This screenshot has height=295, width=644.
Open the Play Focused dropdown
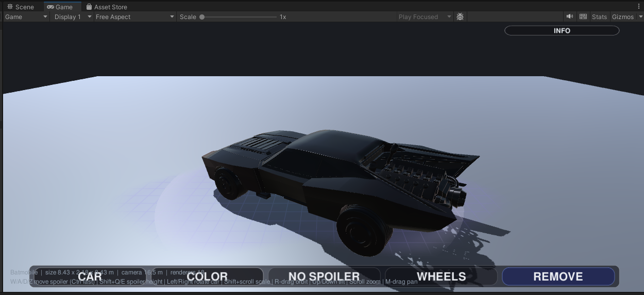[x=425, y=17]
